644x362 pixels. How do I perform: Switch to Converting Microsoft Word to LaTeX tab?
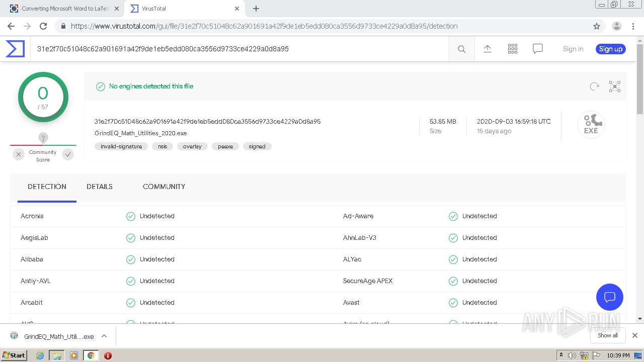[65, 9]
